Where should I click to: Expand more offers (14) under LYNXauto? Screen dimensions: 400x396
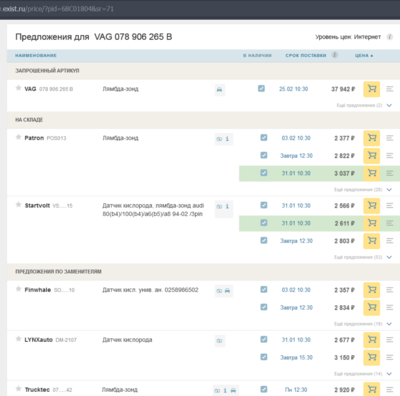(363, 374)
